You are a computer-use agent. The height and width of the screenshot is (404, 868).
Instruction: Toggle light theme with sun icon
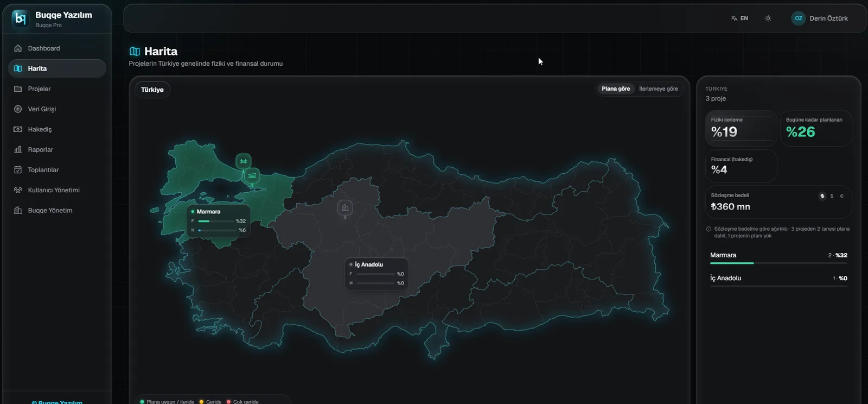[768, 18]
